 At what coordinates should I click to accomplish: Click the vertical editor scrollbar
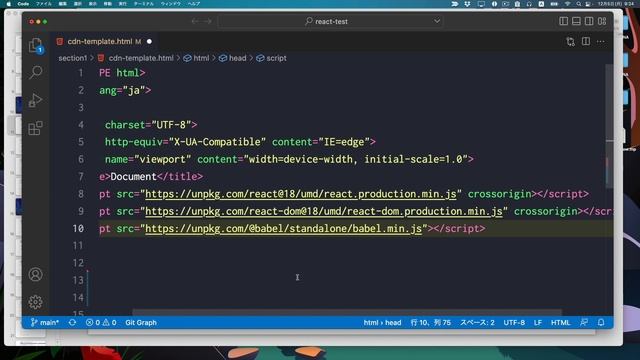coord(609,127)
